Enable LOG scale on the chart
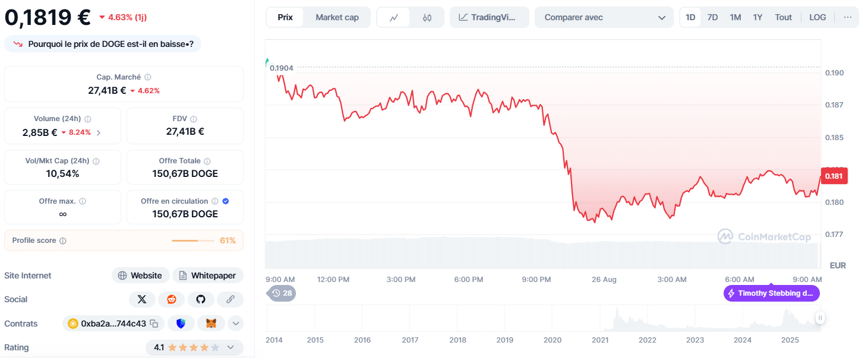Screen dimensions: 868x358 point(818,17)
